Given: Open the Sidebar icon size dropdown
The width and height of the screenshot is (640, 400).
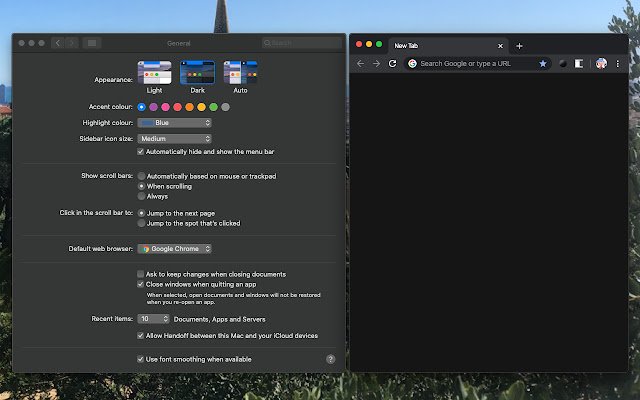Looking at the screenshot, I should 174,139.
